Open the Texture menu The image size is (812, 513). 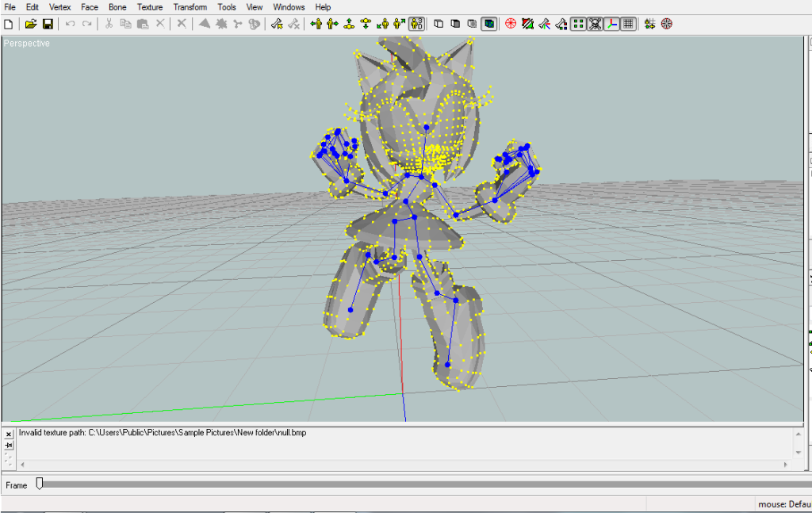pyautogui.click(x=150, y=7)
